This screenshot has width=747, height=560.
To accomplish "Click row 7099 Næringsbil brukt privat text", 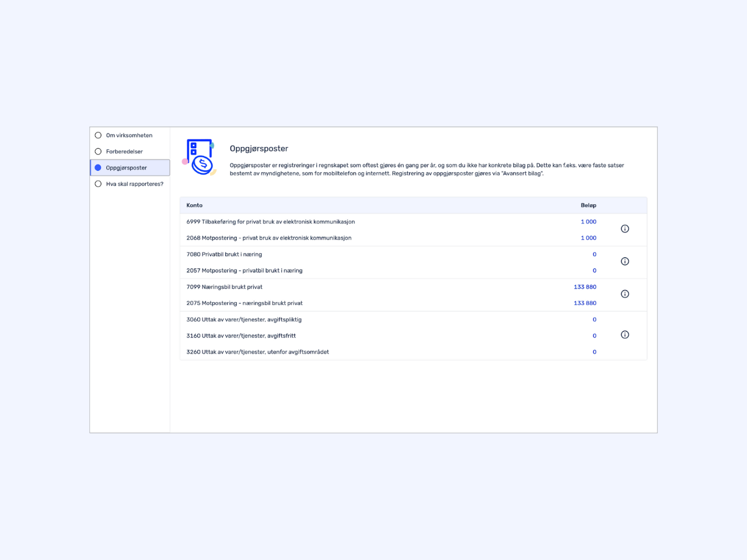I will (225, 287).
